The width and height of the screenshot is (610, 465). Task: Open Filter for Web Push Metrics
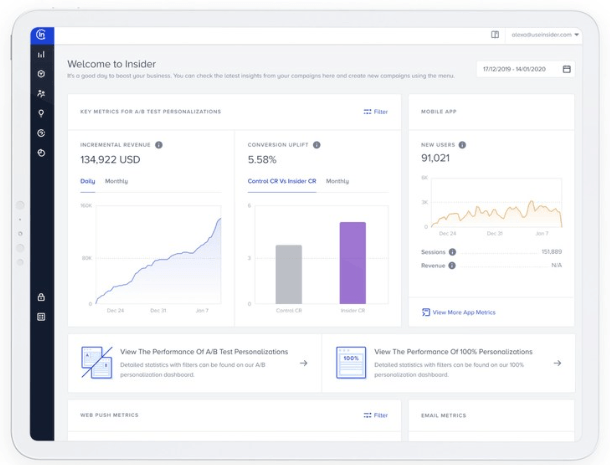pyautogui.click(x=375, y=415)
